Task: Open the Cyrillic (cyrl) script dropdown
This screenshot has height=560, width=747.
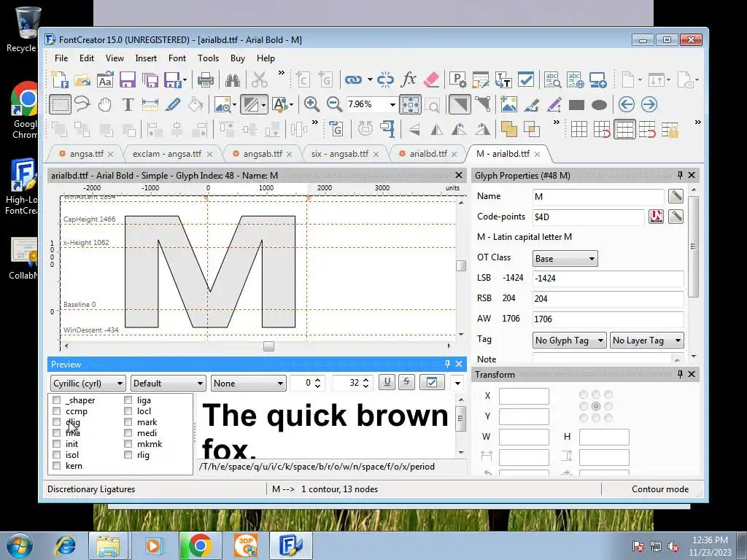Action: tap(88, 384)
